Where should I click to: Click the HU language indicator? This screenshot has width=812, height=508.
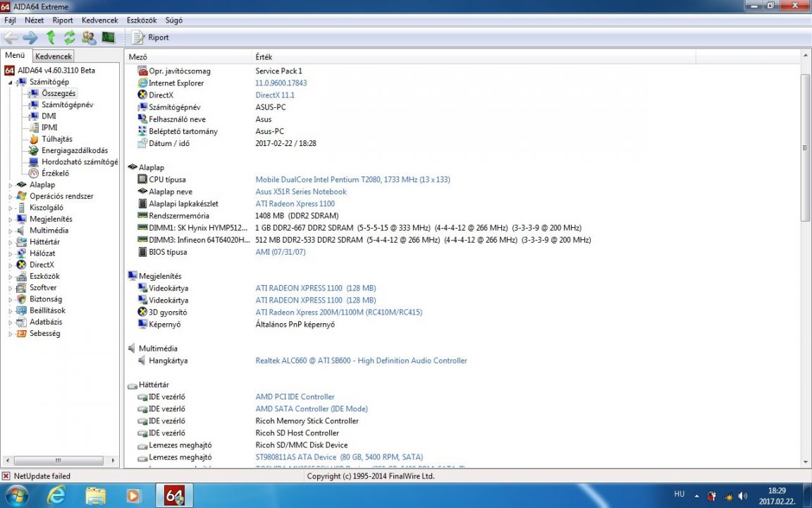click(x=679, y=495)
